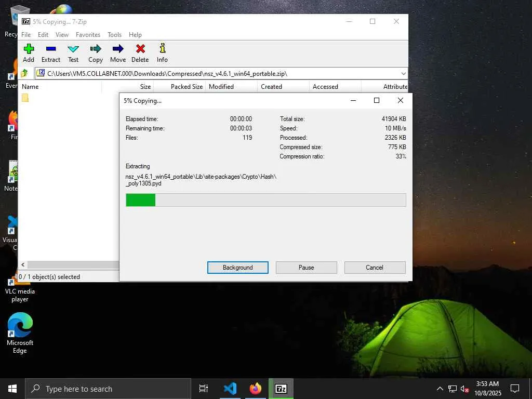Open Firefox from taskbar

(256, 388)
